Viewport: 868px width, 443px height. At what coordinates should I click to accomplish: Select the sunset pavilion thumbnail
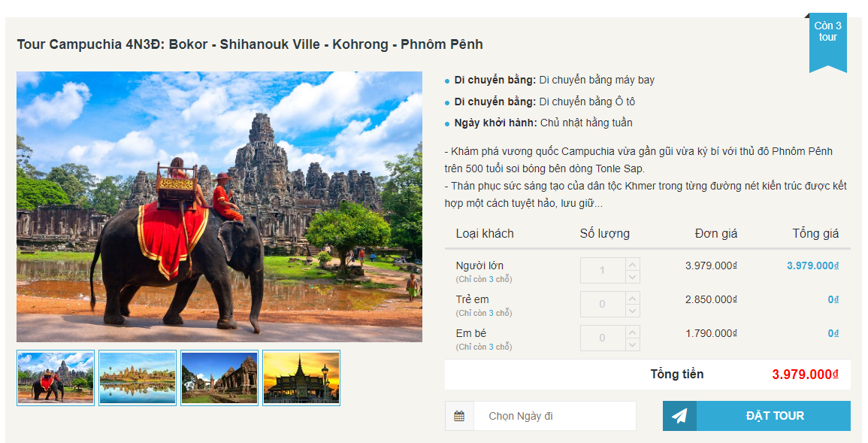[x=301, y=378]
